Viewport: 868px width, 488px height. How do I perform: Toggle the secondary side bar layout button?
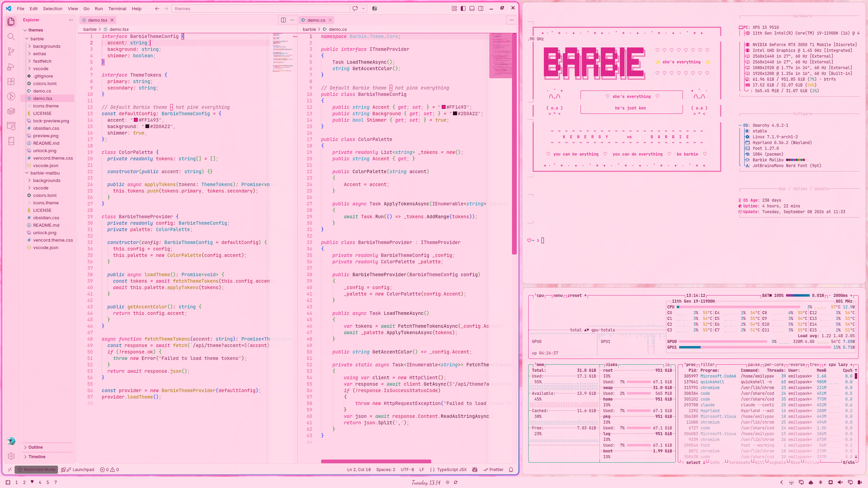tap(481, 8)
